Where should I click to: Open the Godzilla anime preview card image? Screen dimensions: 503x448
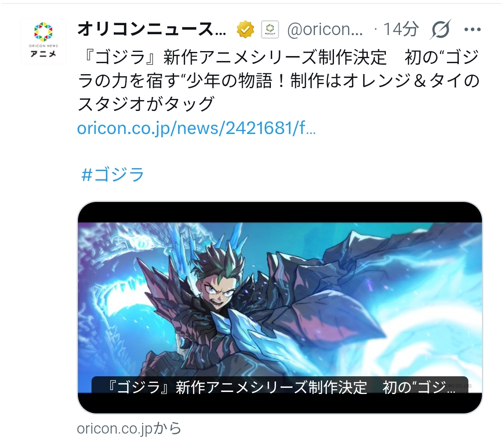click(280, 307)
